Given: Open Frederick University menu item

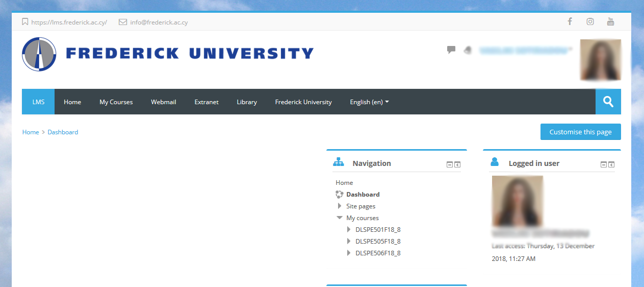Looking at the screenshot, I should click(303, 102).
